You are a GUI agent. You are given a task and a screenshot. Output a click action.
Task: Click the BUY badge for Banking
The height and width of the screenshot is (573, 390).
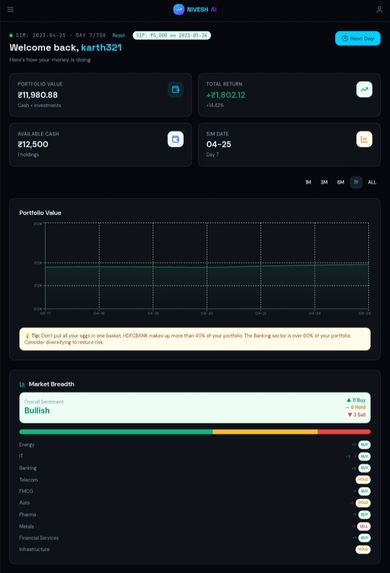pos(364,468)
